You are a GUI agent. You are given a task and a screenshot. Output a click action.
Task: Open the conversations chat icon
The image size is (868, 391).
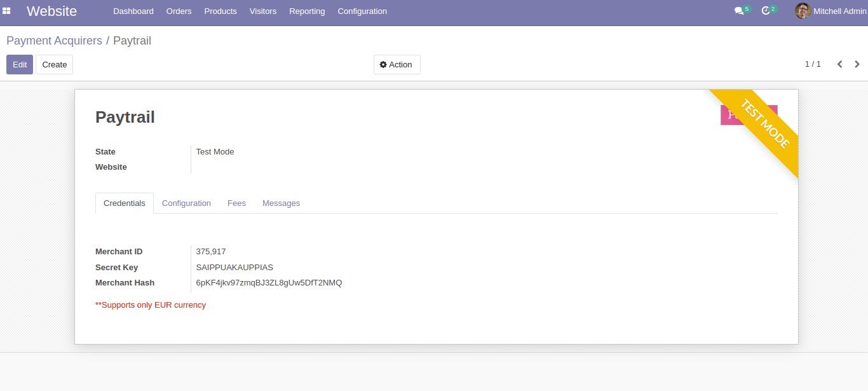tap(738, 11)
